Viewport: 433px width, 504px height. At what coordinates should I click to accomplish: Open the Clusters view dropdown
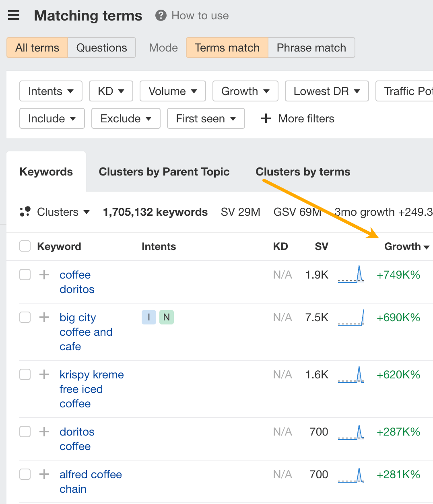click(x=62, y=212)
